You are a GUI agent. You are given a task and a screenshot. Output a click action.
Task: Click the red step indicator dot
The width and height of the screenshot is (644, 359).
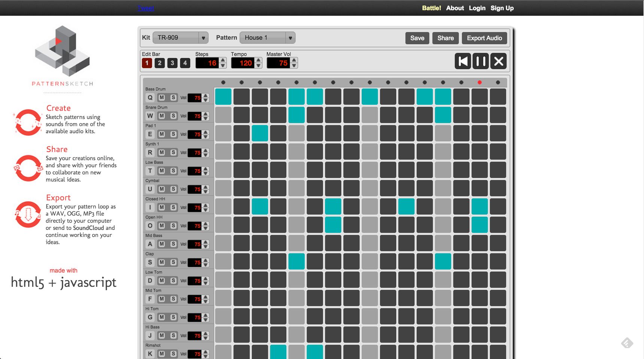tap(480, 82)
